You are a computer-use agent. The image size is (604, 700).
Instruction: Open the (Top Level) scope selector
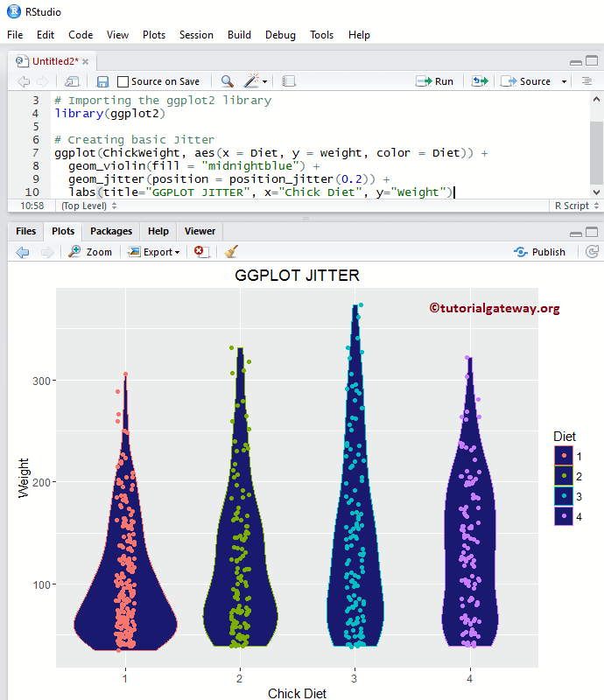coord(89,206)
